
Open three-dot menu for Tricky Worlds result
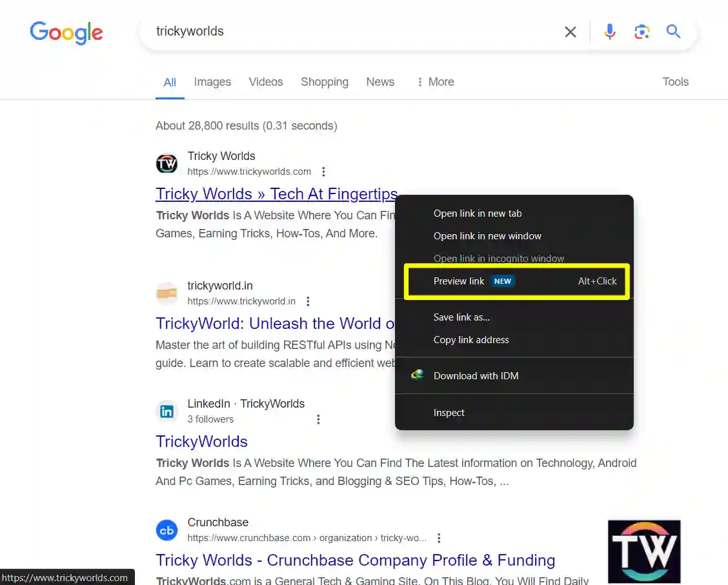pyautogui.click(x=323, y=172)
